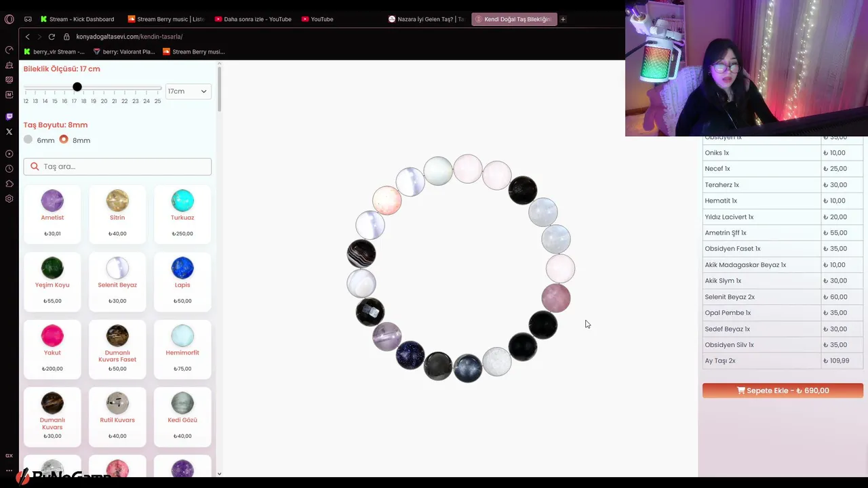
Task: Click the address bar URL
Action: 130,37
